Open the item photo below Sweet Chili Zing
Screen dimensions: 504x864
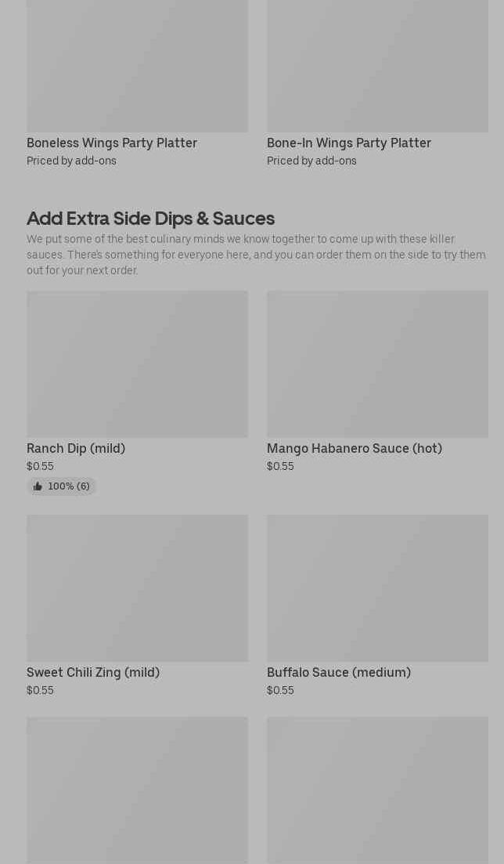tap(137, 790)
